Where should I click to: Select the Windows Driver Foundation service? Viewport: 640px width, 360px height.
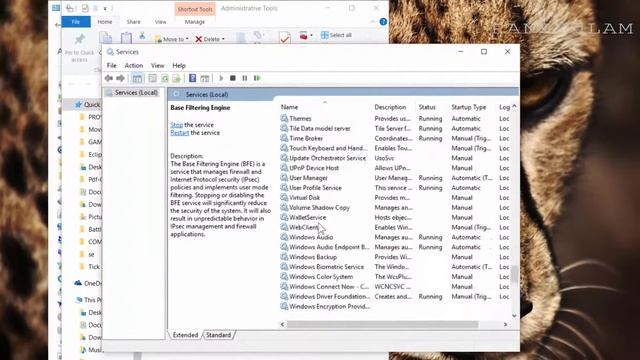(329, 297)
